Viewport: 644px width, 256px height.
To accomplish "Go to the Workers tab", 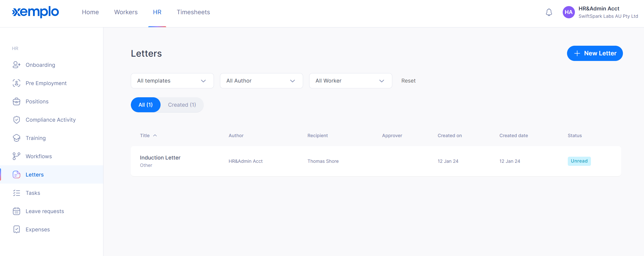I will click(126, 12).
